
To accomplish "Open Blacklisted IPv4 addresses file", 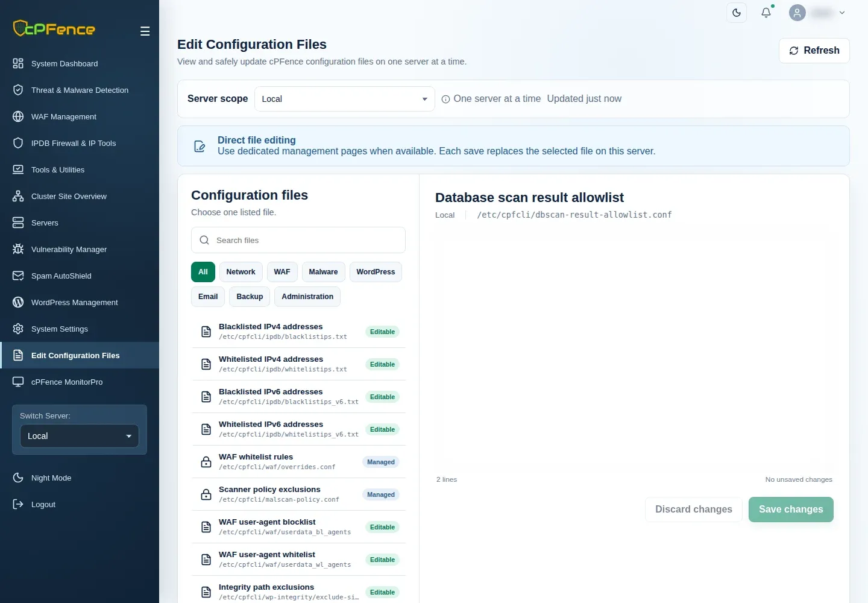I will pyautogui.click(x=298, y=332).
